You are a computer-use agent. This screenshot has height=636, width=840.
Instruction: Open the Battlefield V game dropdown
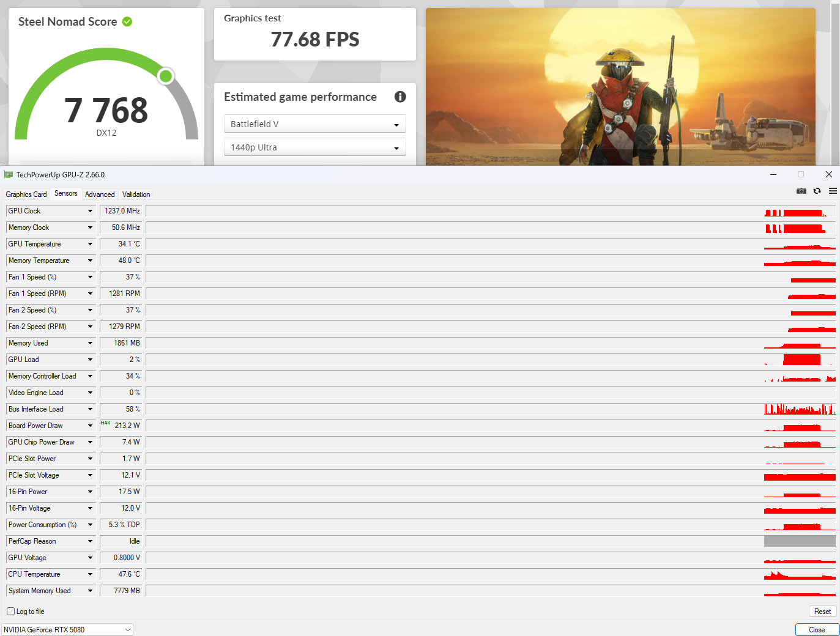(x=315, y=124)
